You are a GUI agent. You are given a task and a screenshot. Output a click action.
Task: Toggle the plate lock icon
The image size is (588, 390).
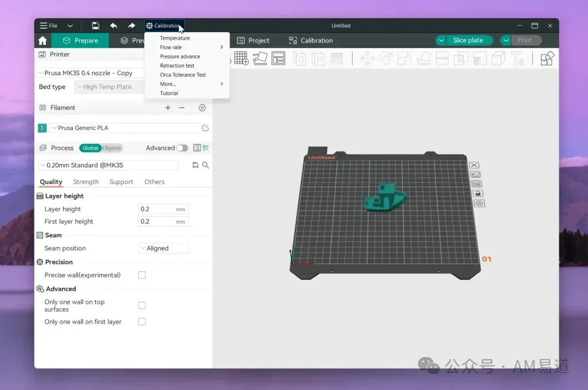[477, 193]
